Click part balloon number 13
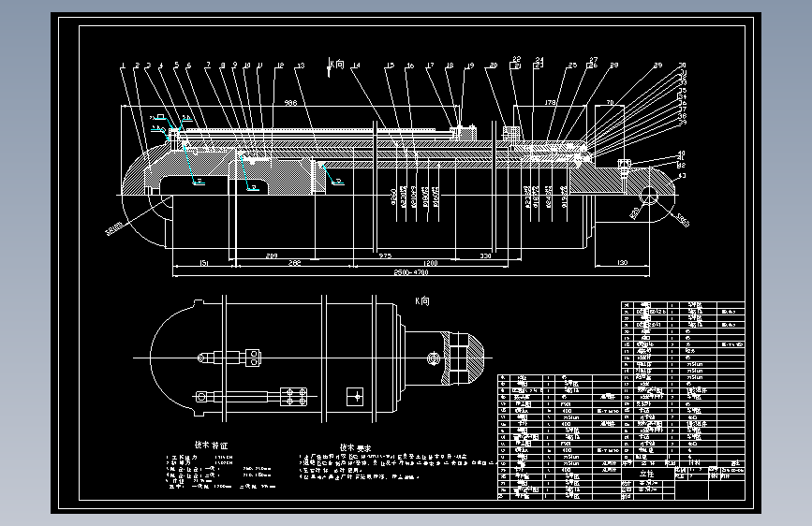The width and height of the screenshot is (812, 526). click(x=301, y=66)
